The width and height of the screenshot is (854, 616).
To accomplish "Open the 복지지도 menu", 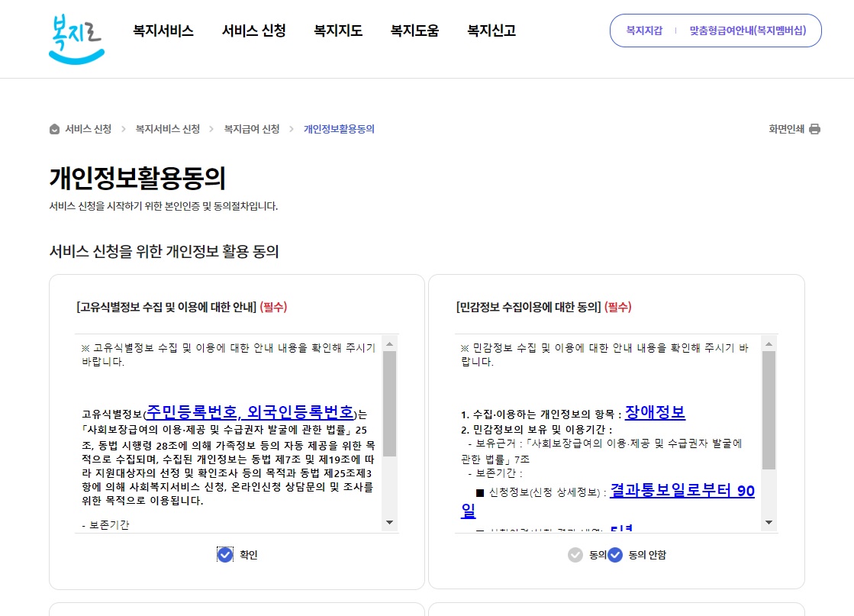I will 337,31.
